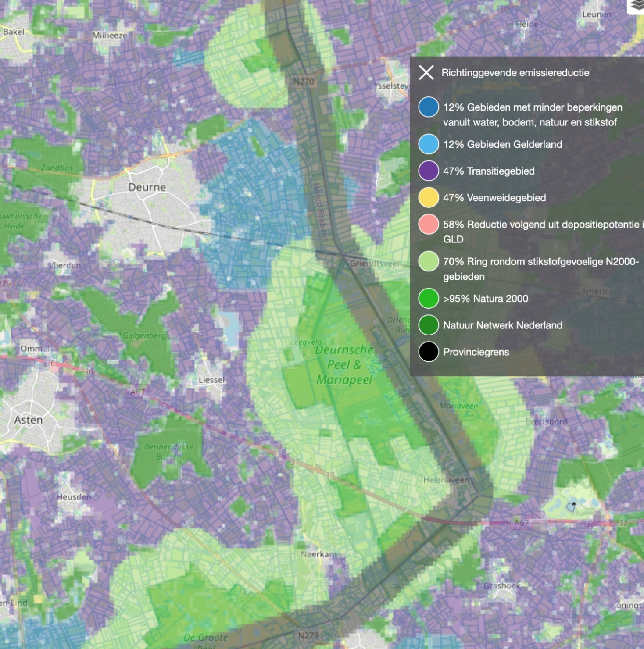Close the Richtinggevende emissiereductie legend
Screen dimensions: 644x649
pyautogui.click(x=426, y=73)
